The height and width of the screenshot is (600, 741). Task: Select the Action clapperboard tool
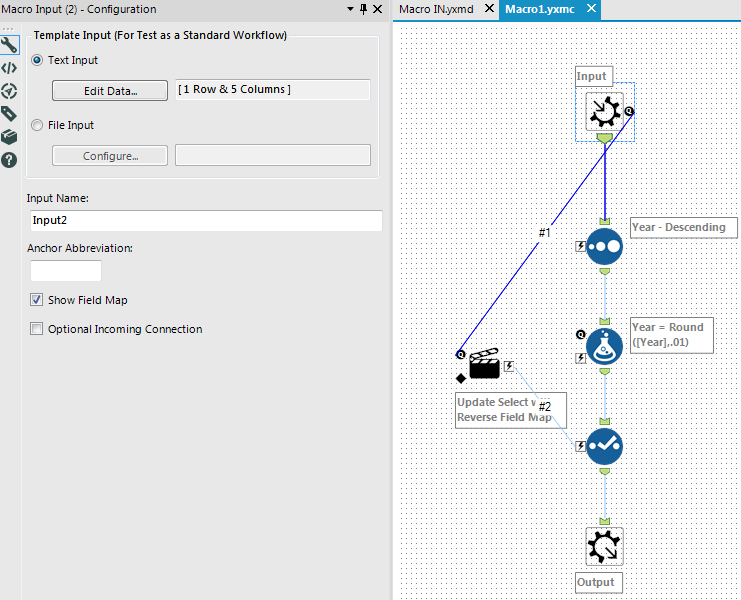[x=484, y=364]
